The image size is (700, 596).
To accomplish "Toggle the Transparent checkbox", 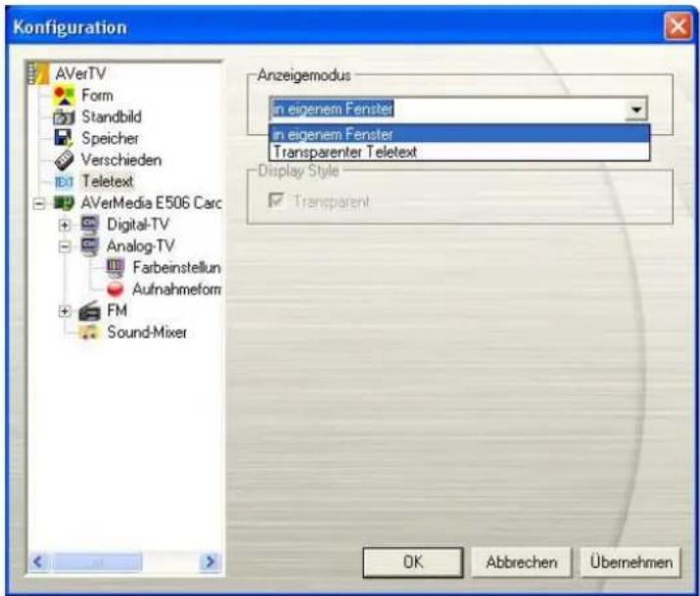I will click(x=276, y=200).
